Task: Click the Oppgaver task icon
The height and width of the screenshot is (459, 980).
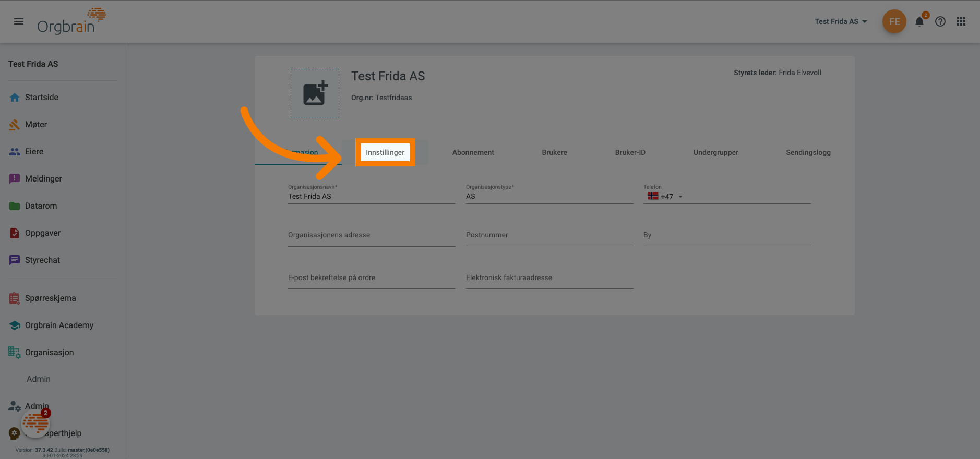Action: [15, 233]
